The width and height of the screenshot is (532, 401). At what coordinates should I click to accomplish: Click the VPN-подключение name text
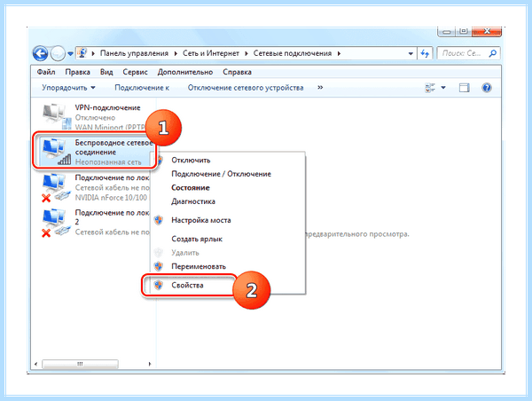point(107,107)
